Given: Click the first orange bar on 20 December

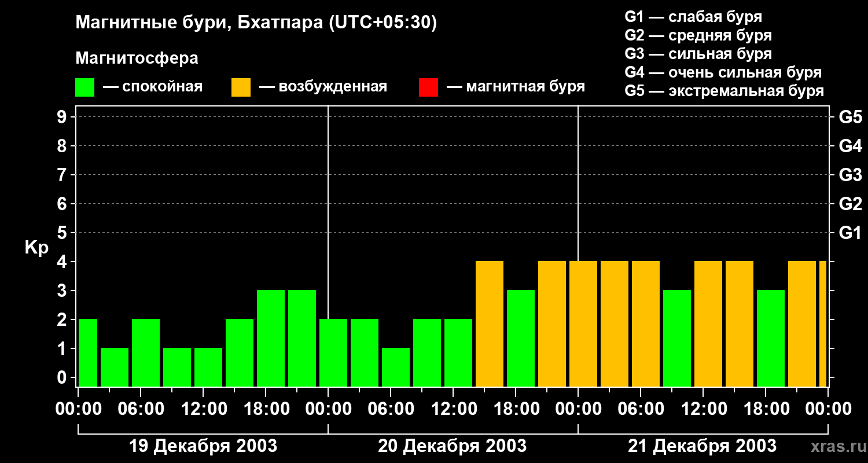Looking at the screenshot, I should (x=490, y=324).
